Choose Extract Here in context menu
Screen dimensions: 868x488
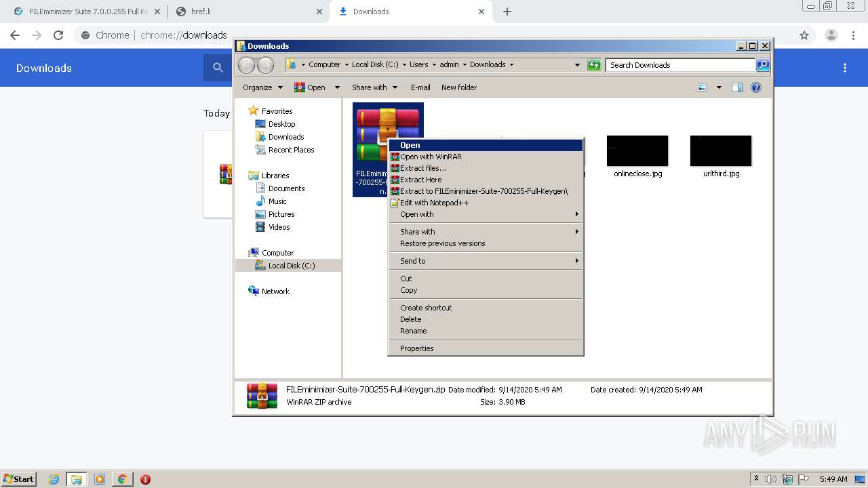coord(486,180)
